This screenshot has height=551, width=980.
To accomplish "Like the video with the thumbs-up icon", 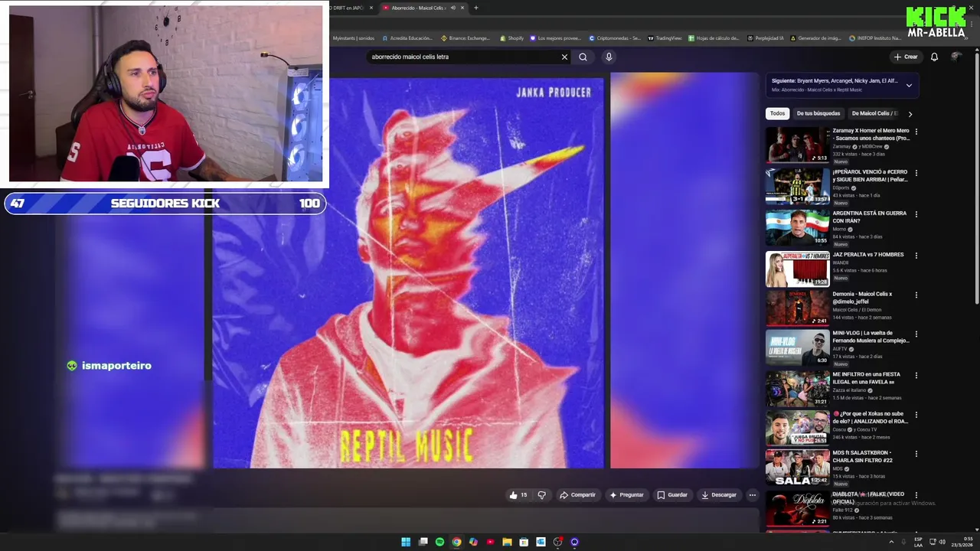I will coord(518,495).
